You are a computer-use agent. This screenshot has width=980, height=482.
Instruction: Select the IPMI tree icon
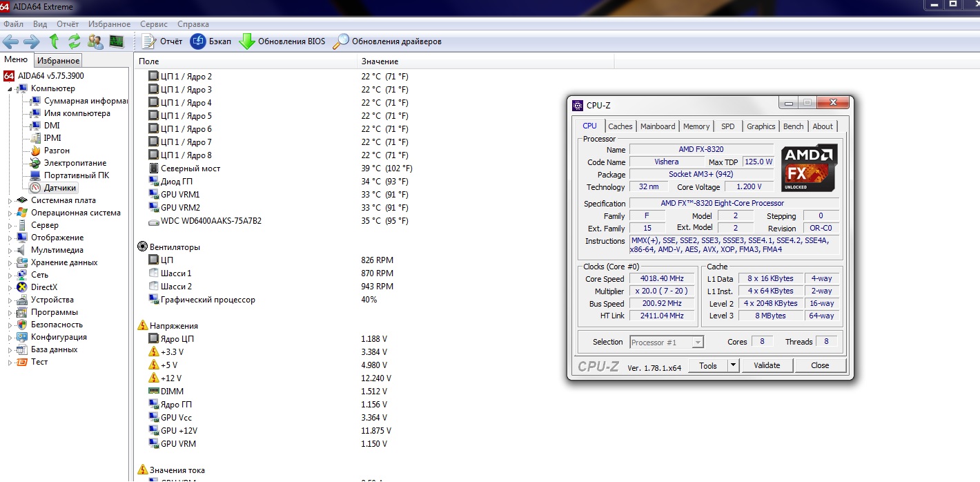click(36, 138)
